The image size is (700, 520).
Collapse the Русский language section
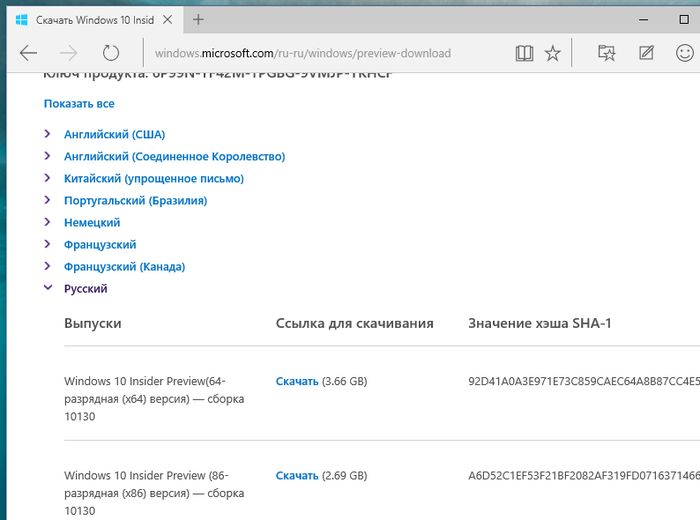tap(85, 288)
